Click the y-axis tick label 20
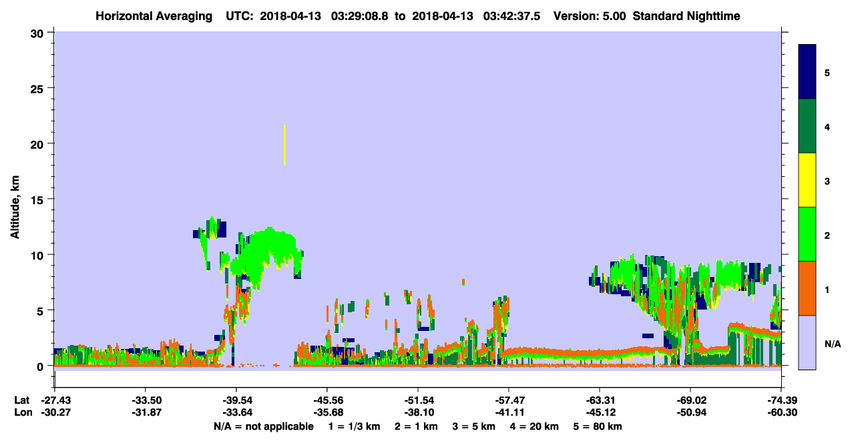The image size is (868, 445). tap(39, 143)
